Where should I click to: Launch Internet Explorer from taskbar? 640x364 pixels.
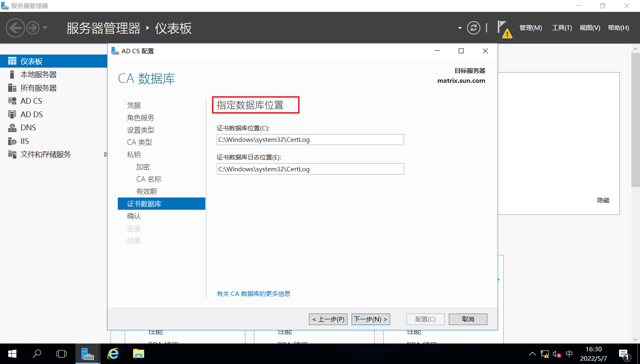[x=113, y=354]
